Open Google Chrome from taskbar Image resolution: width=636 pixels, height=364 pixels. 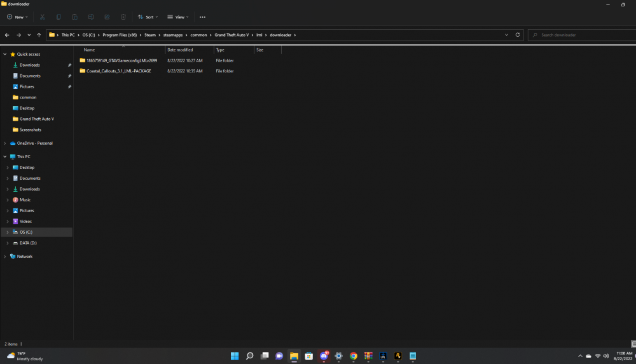click(353, 356)
